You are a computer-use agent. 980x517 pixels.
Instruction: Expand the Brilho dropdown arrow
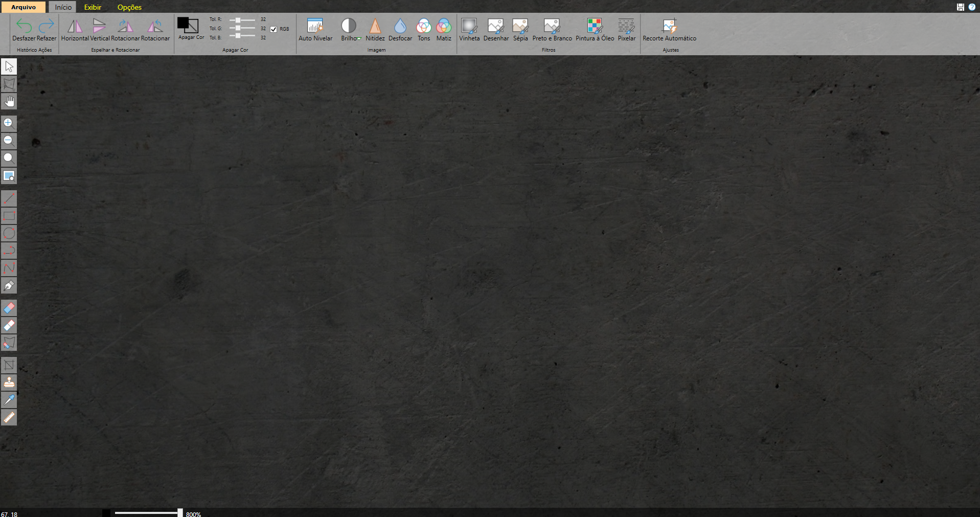[x=359, y=39]
